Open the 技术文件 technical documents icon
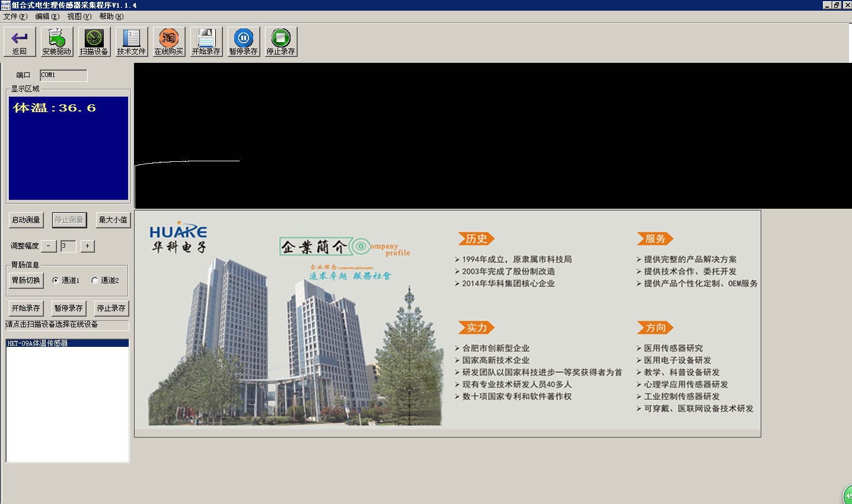The height and width of the screenshot is (504, 852). click(131, 39)
